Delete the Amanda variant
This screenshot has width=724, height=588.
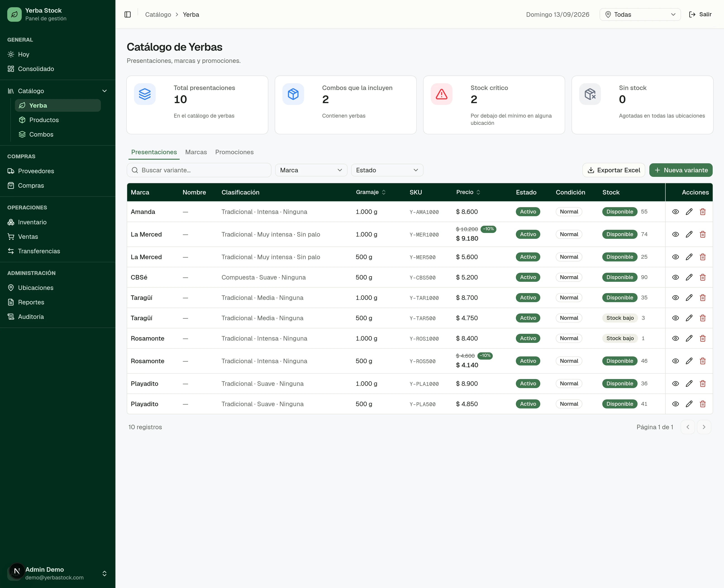703,212
